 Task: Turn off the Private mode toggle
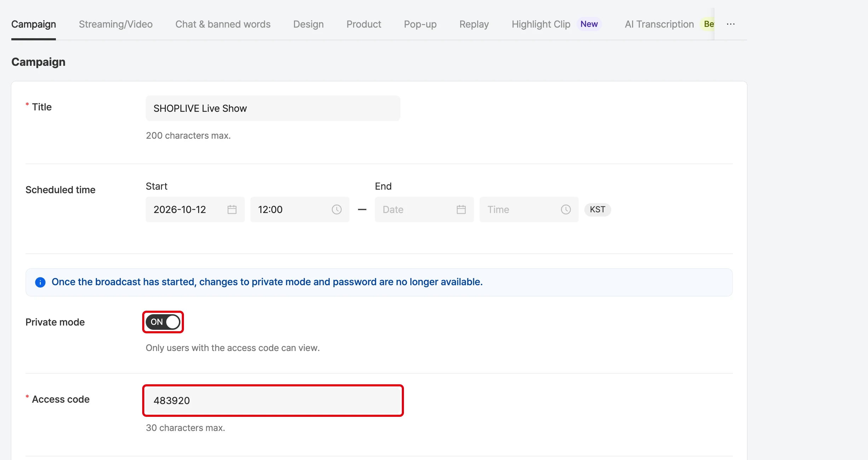click(163, 322)
